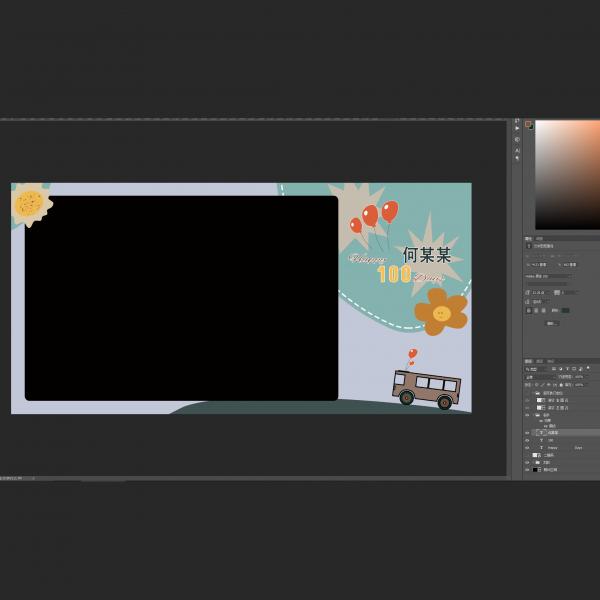Open the layer opacity dropdown
600x600 pixels.
579,377
